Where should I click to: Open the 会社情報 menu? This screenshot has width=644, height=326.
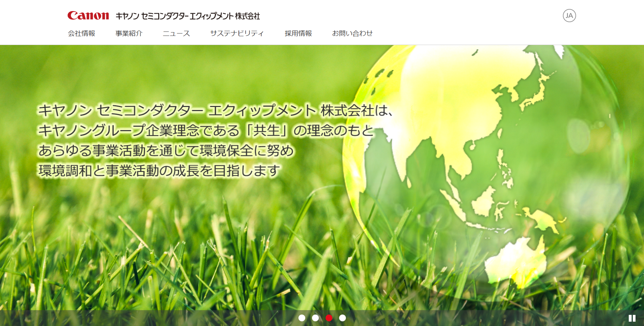(82, 33)
